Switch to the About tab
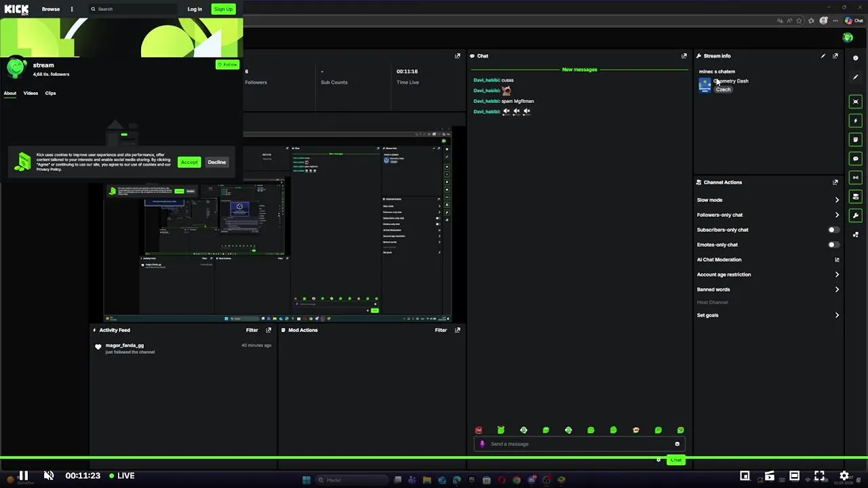Image resolution: width=868 pixels, height=488 pixels. [10, 93]
